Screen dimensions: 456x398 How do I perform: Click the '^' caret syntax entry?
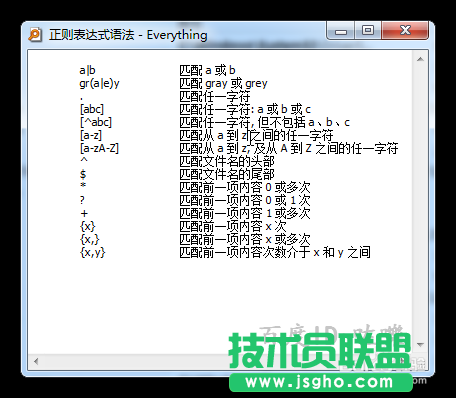tap(84, 160)
